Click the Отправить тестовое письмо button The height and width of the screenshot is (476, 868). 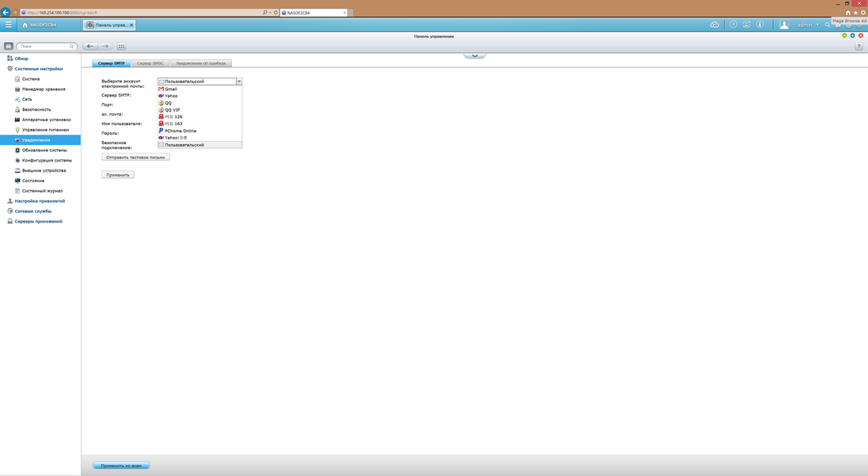coord(135,157)
